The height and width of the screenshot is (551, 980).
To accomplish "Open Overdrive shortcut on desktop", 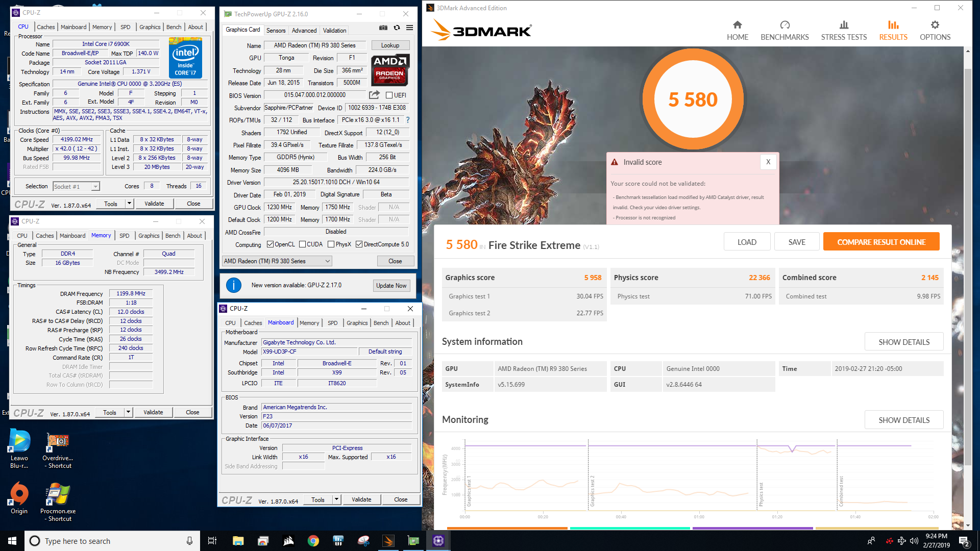I will coord(58,450).
